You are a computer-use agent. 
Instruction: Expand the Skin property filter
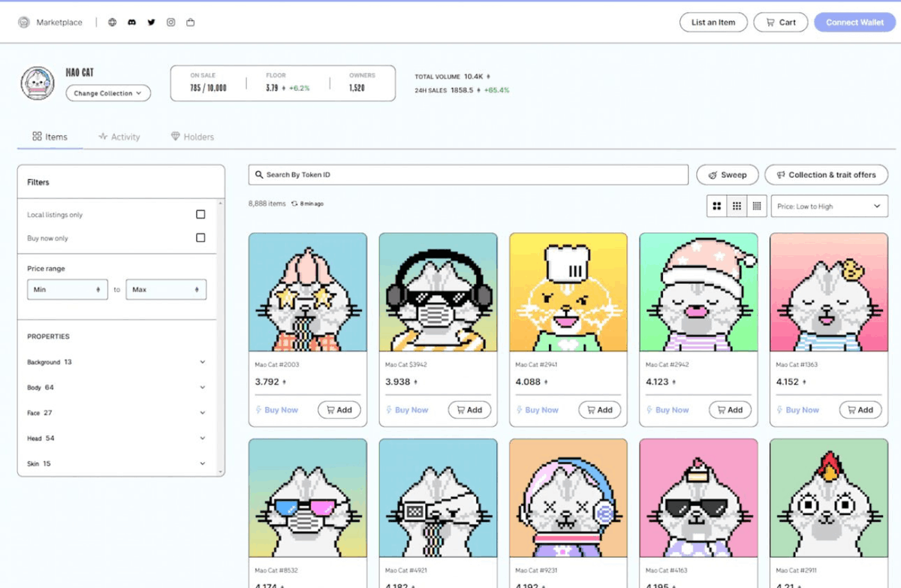point(116,463)
